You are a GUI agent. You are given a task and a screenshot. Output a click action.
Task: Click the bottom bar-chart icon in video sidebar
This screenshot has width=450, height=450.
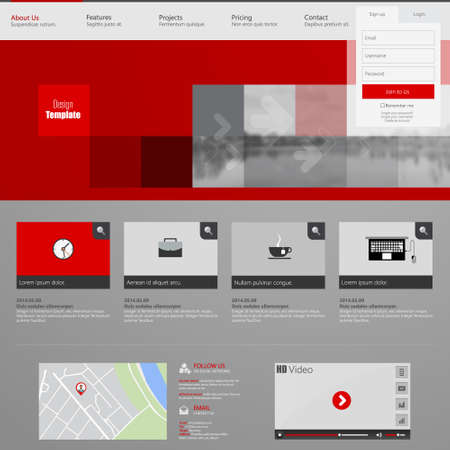pos(402,420)
